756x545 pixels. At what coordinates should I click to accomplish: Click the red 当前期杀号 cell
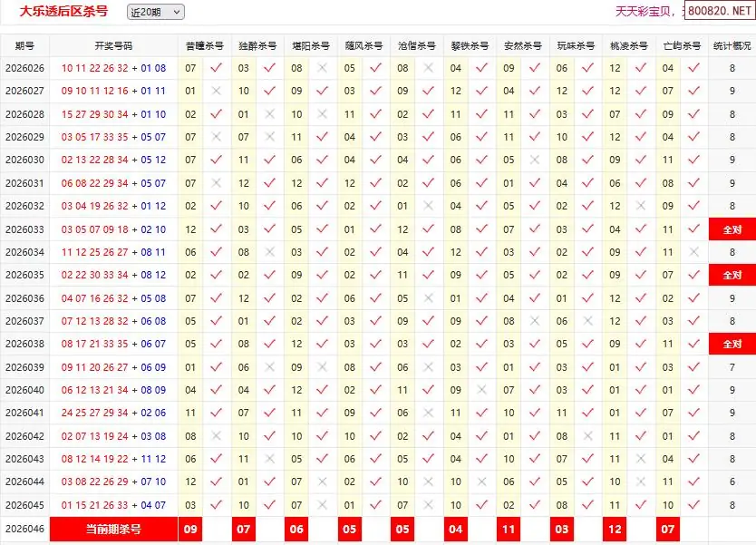coord(113,529)
